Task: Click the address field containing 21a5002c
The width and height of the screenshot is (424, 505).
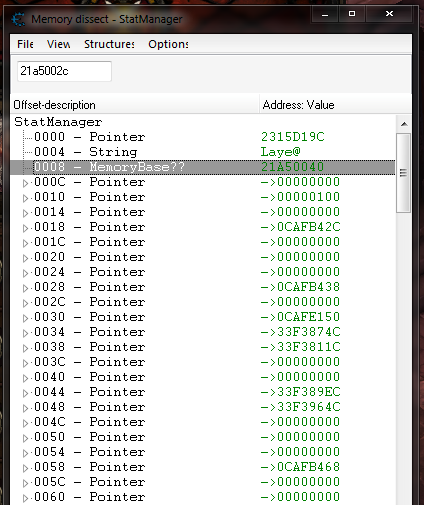Action: point(64,71)
